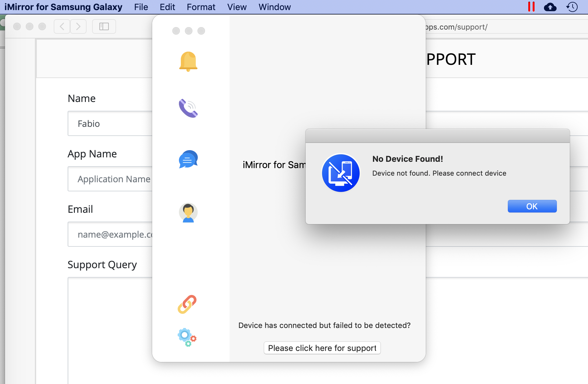588x384 pixels.
Task: Open the messages chat bubble icon
Action: [188, 159]
